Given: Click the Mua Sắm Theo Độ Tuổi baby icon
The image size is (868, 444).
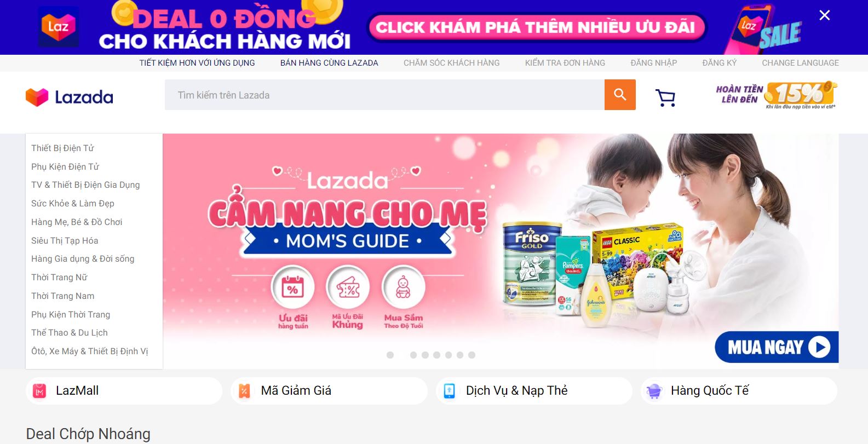Looking at the screenshot, I should (403, 287).
